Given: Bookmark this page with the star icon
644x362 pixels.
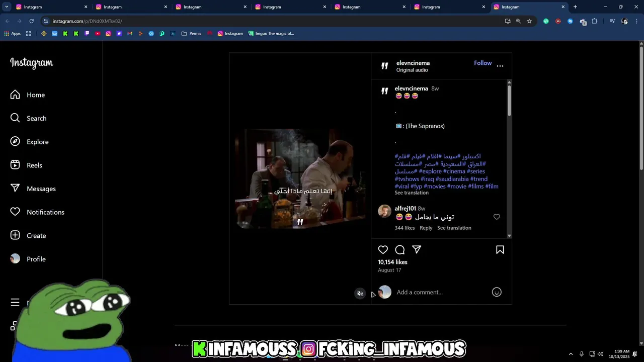Looking at the screenshot, I should pyautogui.click(x=529, y=21).
